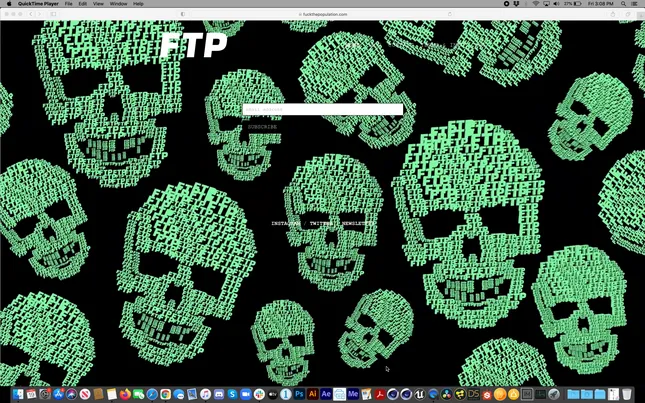
Task: Open the Apple TV app in dock
Action: coord(272,394)
